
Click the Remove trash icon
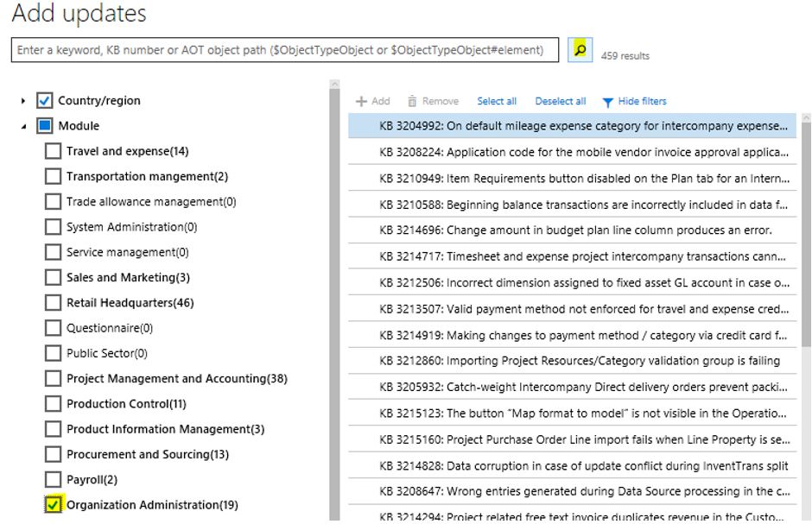click(412, 101)
